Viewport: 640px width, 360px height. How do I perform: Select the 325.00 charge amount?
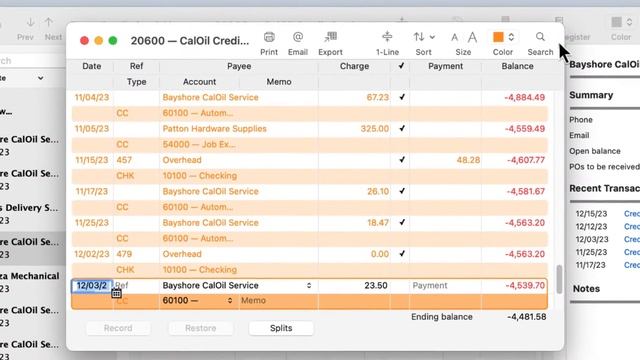(374, 129)
